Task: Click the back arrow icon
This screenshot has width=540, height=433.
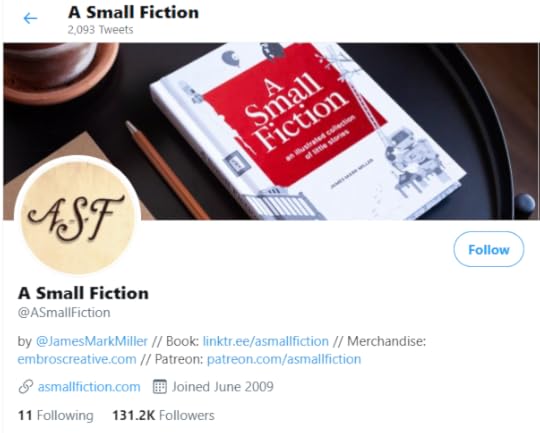Action: click(30, 18)
